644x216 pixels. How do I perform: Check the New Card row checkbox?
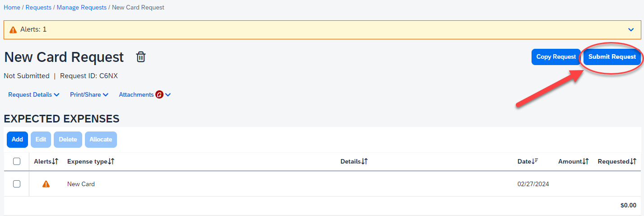17,184
